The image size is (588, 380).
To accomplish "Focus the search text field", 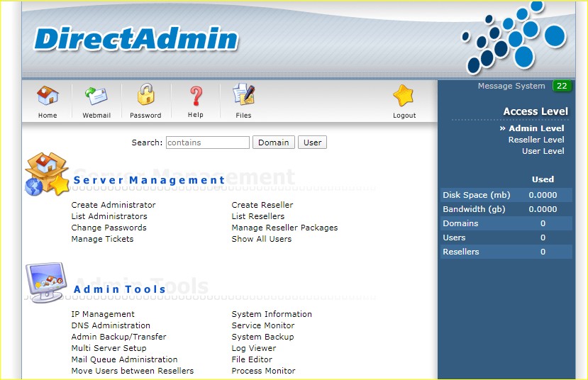I will pyautogui.click(x=207, y=142).
